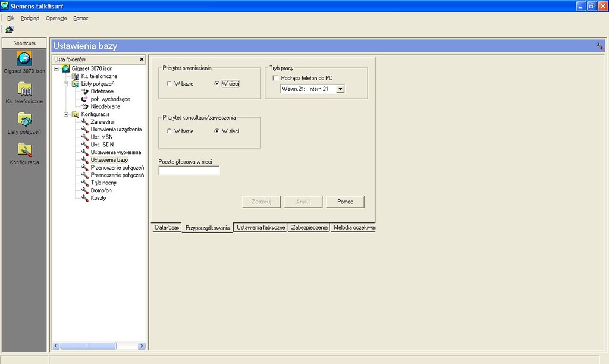
Task: Open Ks. telefoniczne shortcut icon
Action: [x=24, y=89]
